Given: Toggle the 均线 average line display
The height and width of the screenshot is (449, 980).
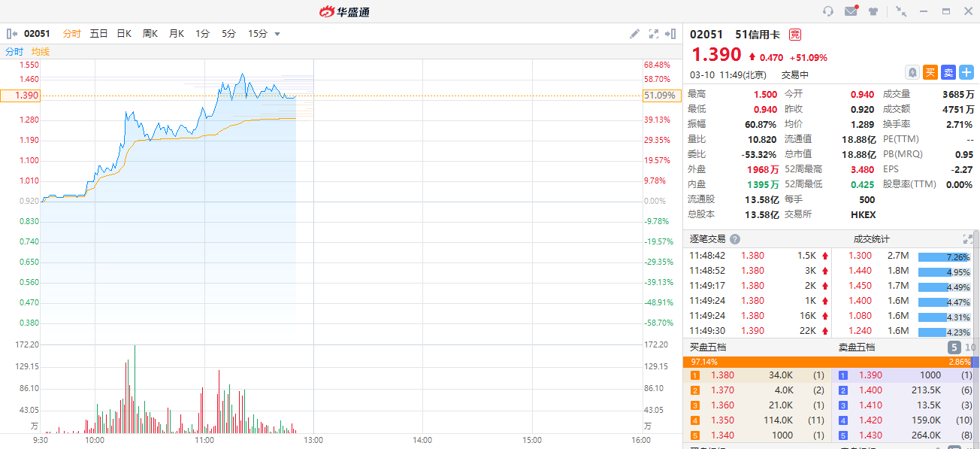Looking at the screenshot, I should pyautogui.click(x=41, y=52).
